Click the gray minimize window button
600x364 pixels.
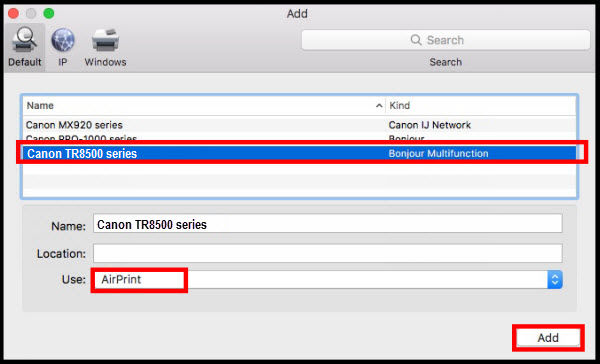[31, 13]
